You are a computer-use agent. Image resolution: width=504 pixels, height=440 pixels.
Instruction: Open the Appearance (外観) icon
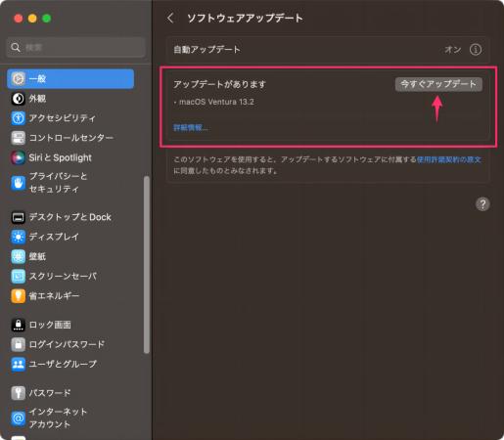(x=19, y=99)
